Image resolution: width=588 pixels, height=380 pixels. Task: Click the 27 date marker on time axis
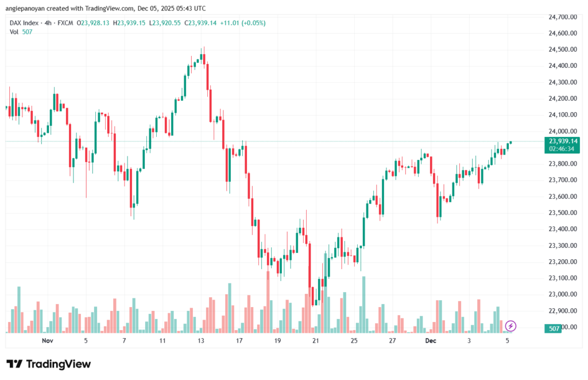point(392,340)
